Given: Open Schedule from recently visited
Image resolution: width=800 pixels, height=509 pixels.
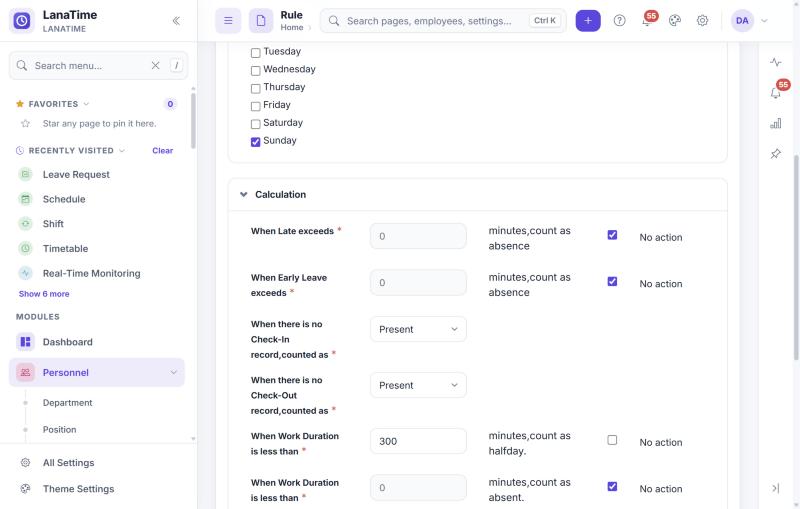Looking at the screenshot, I should point(64,199).
